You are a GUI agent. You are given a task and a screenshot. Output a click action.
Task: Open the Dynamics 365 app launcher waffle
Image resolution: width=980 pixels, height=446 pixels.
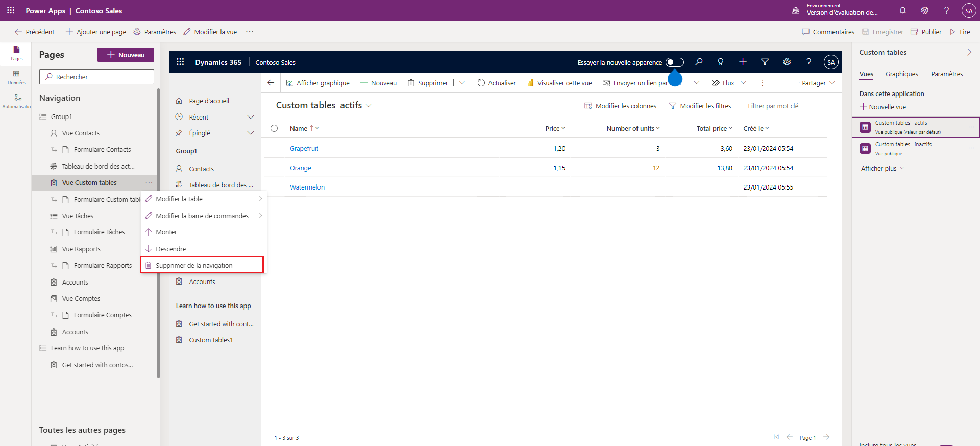(180, 62)
